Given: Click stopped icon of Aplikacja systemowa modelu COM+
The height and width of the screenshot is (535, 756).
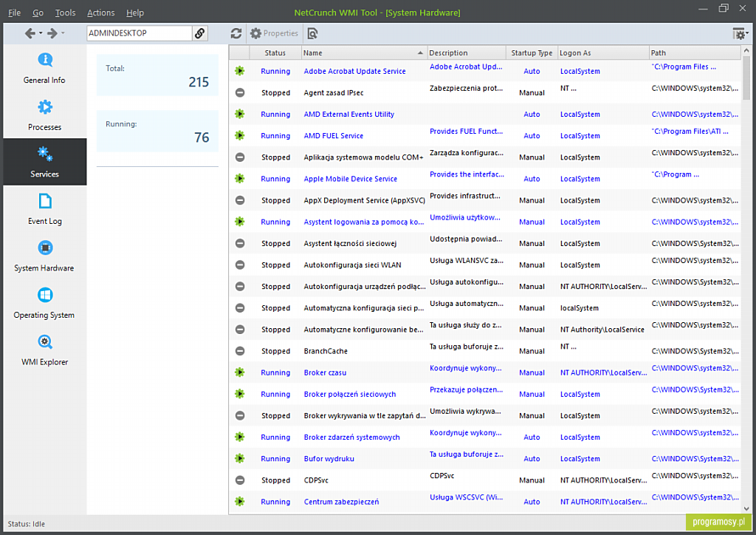Looking at the screenshot, I should click(x=240, y=157).
